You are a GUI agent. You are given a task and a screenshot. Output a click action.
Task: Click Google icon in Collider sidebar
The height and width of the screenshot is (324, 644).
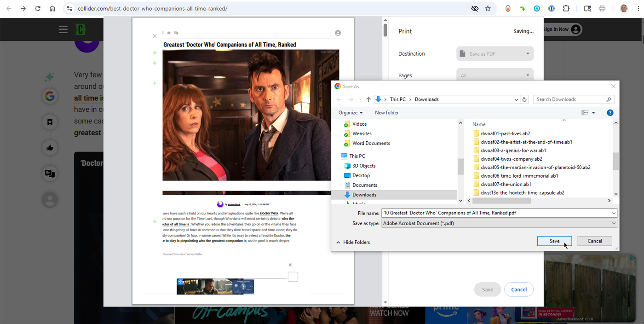click(50, 96)
